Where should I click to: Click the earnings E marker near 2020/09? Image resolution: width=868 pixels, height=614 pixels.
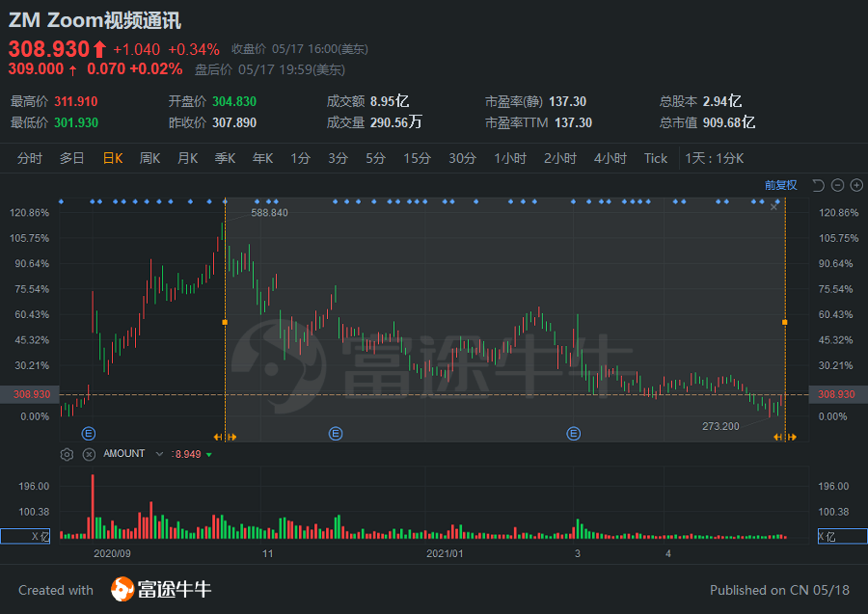point(89,434)
